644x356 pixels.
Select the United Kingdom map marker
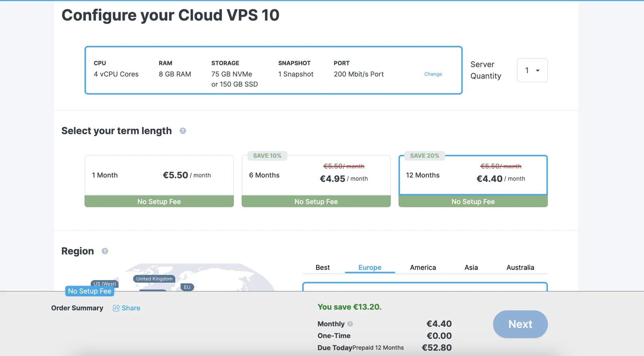(x=154, y=279)
